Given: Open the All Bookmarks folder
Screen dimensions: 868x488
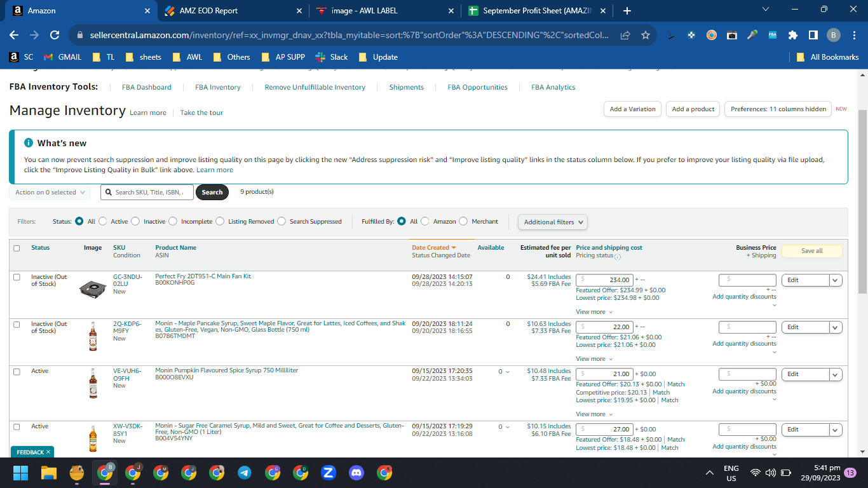Looking at the screenshot, I should click(x=827, y=57).
